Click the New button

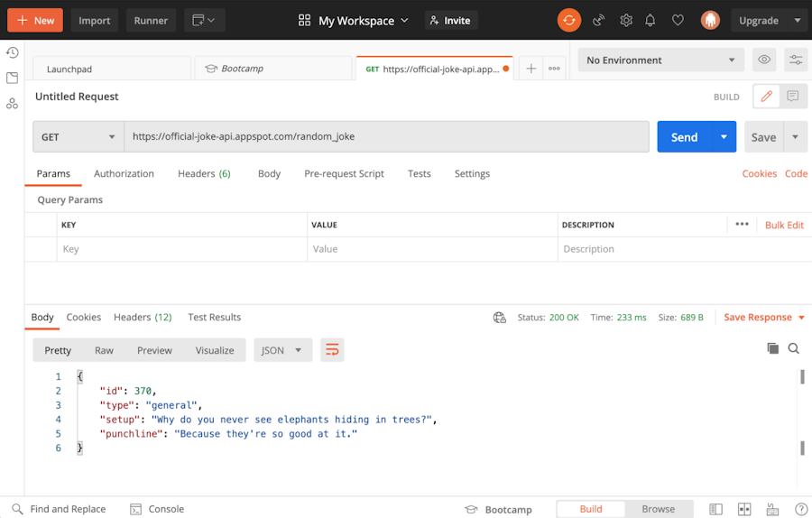pos(35,20)
